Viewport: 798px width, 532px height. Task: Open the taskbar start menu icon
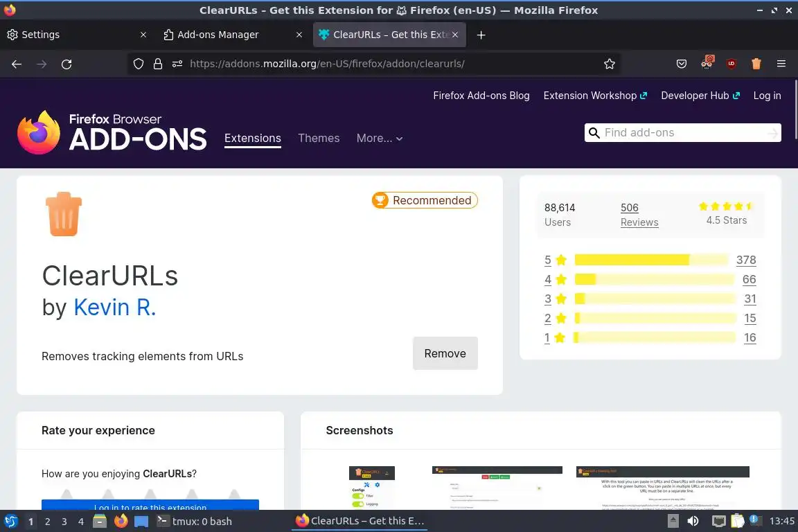[x=10, y=521]
